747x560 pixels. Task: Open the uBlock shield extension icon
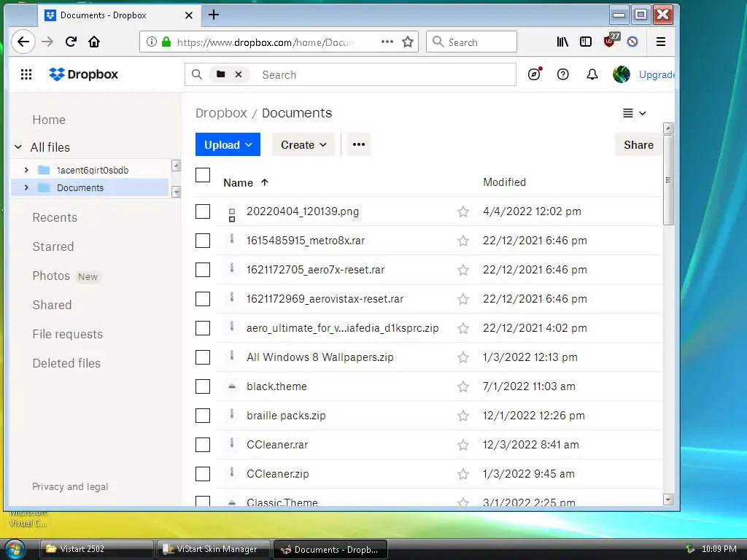click(x=611, y=41)
